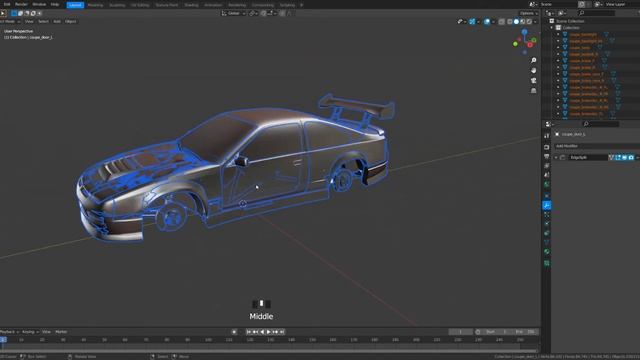Select rendered viewport shading mode
The width and height of the screenshot is (640, 360).
tap(529, 22)
